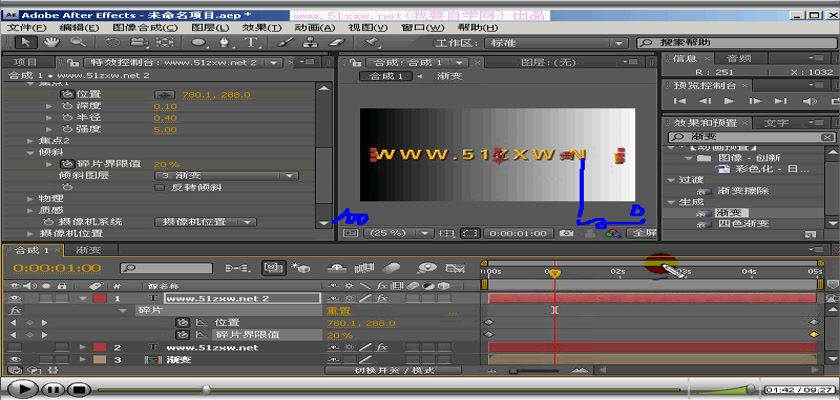Screen dimensions: 840x400
Task: Switch to the 音频 panel tab
Action: 739,58
